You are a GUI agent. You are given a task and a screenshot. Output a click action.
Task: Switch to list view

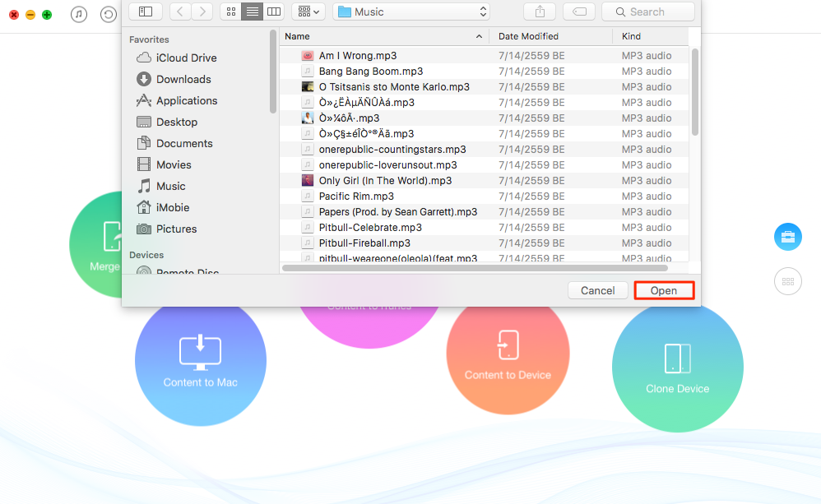pos(253,12)
